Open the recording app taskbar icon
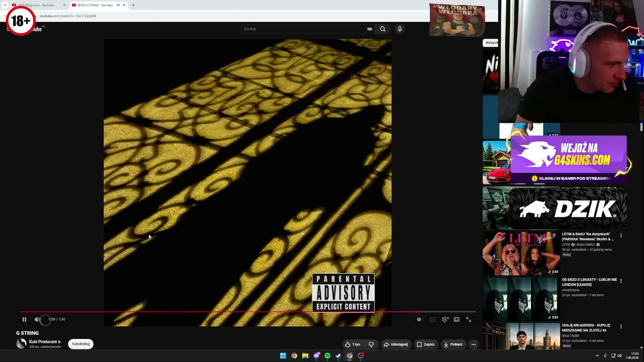The height and width of the screenshot is (362, 644). tap(361, 356)
